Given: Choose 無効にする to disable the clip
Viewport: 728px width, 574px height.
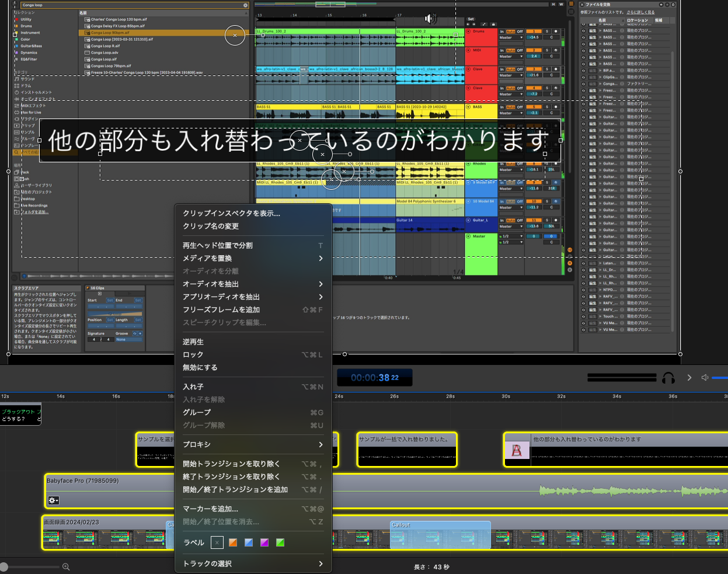Looking at the screenshot, I should pyautogui.click(x=200, y=367).
